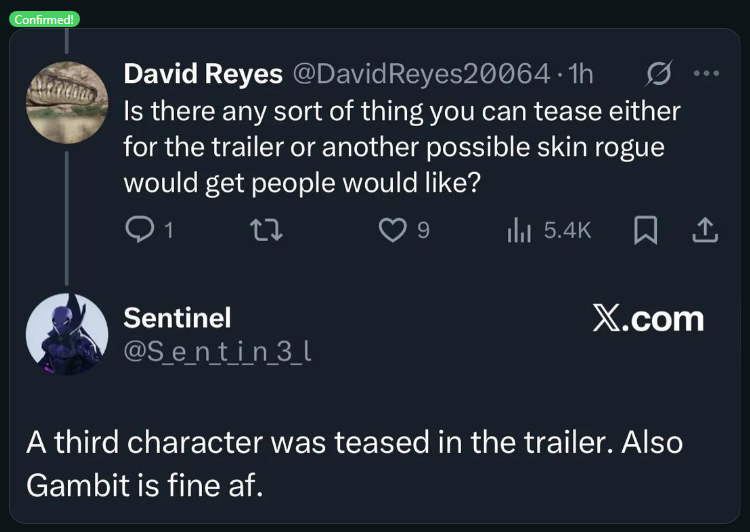Open view analytics bar chart icon

coord(518,230)
